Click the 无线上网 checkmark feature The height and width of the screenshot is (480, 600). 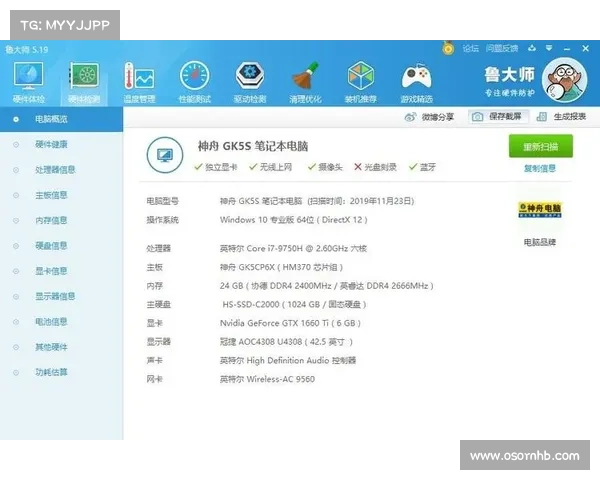tap(271, 167)
